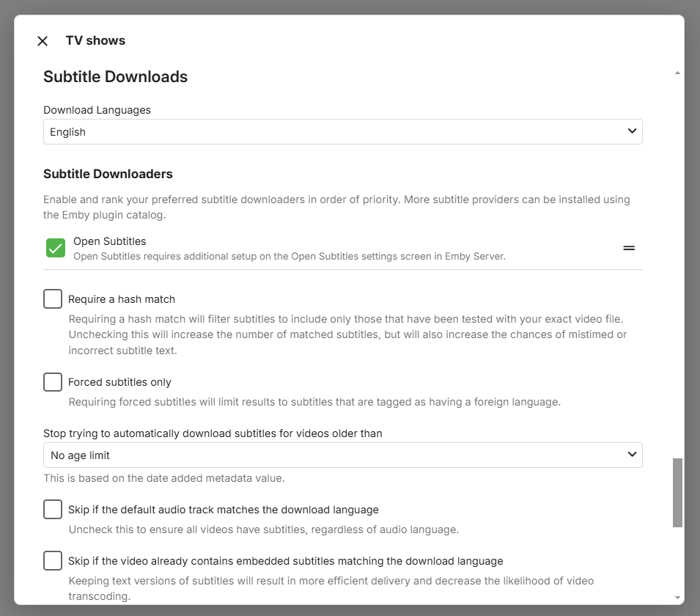Click the Open Subtitles drag handle icon

(x=629, y=248)
